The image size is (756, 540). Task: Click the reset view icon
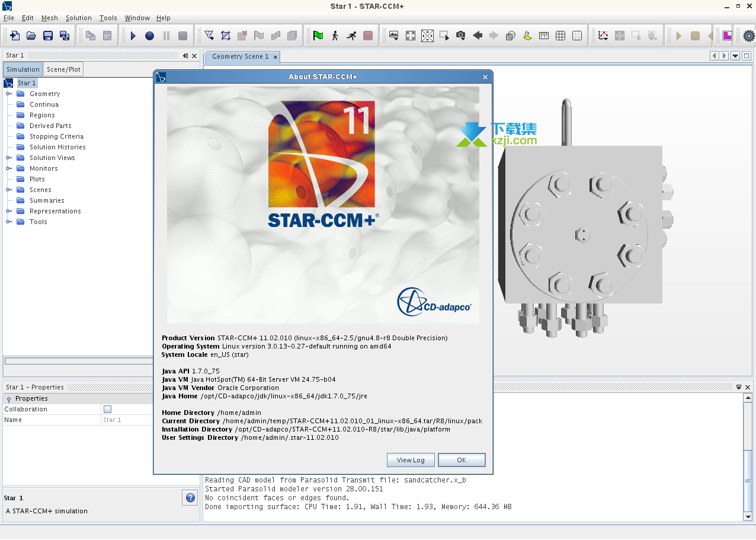pos(411,36)
